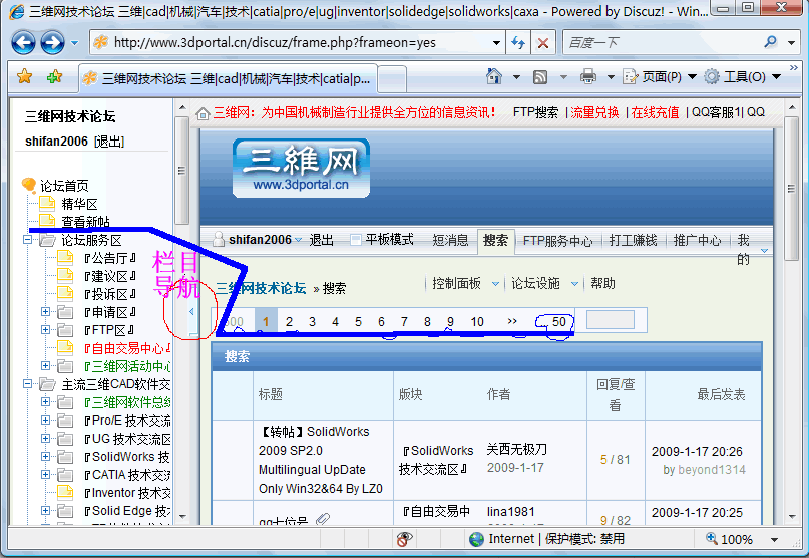Image resolution: width=809 pixels, height=558 pixels.
Task: Click the empty new tab button
Action: 393,79
